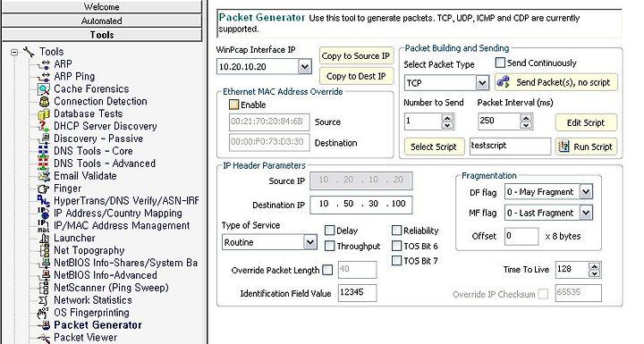
Task: Click the NetBIOS Info-Advanced icon
Action: coord(44,275)
